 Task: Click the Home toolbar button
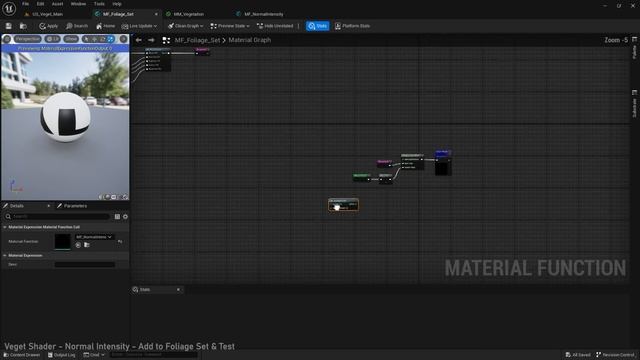click(105, 26)
